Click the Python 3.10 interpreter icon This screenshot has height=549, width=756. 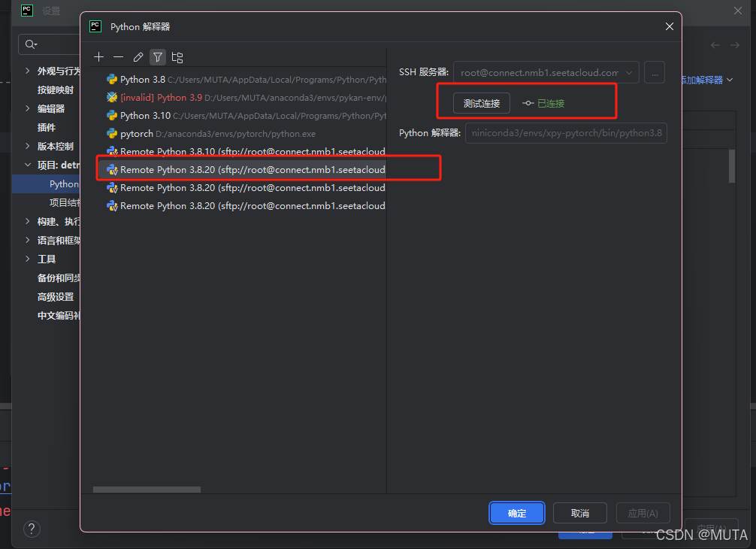point(112,115)
